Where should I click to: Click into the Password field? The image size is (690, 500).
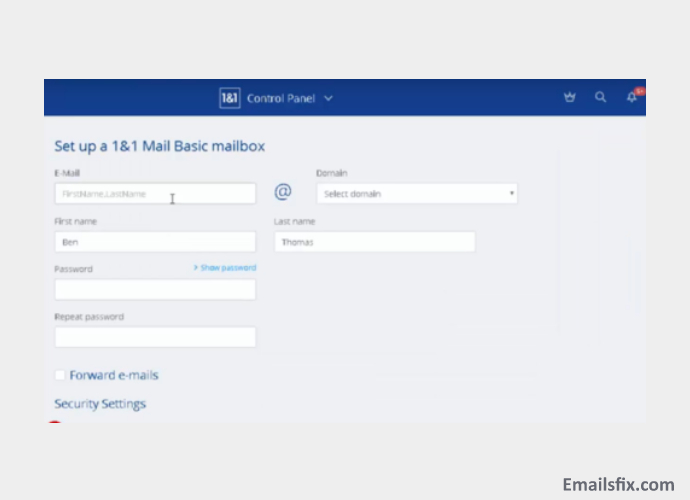(155, 290)
